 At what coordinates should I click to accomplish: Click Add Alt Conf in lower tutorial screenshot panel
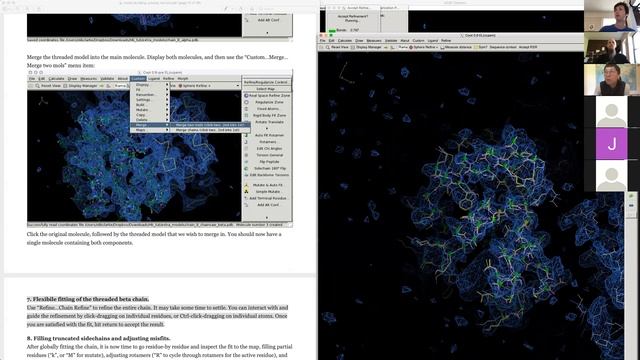click(x=268, y=205)
